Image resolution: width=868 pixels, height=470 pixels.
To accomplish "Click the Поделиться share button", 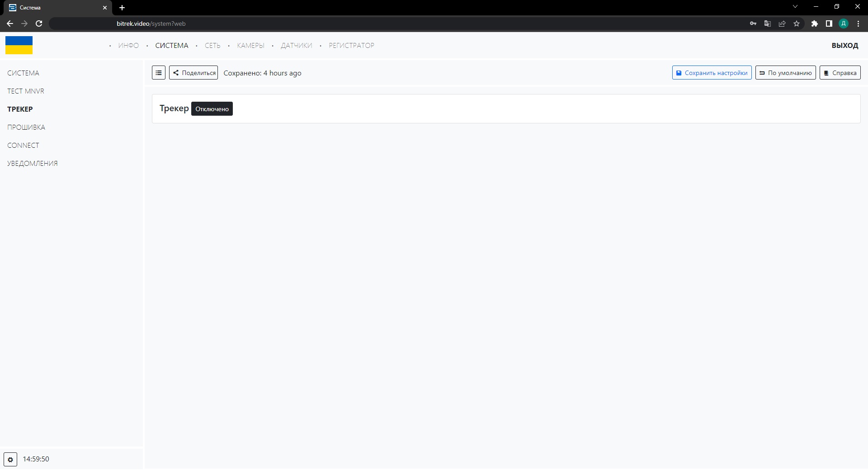I will [x=193, y=73].
